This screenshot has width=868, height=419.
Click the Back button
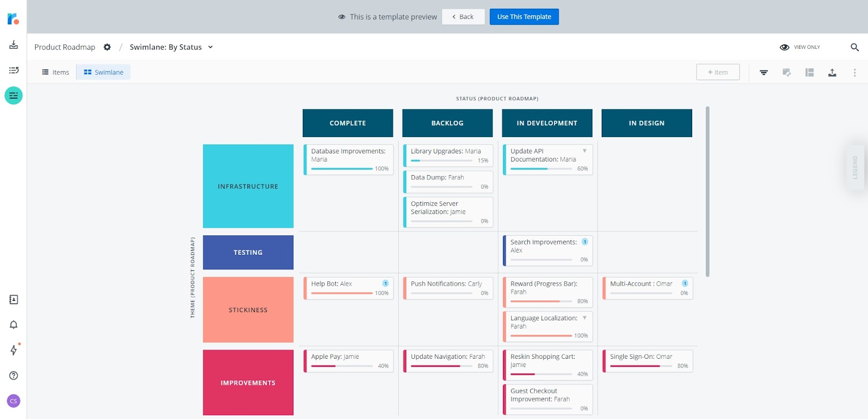coord(463,17)
